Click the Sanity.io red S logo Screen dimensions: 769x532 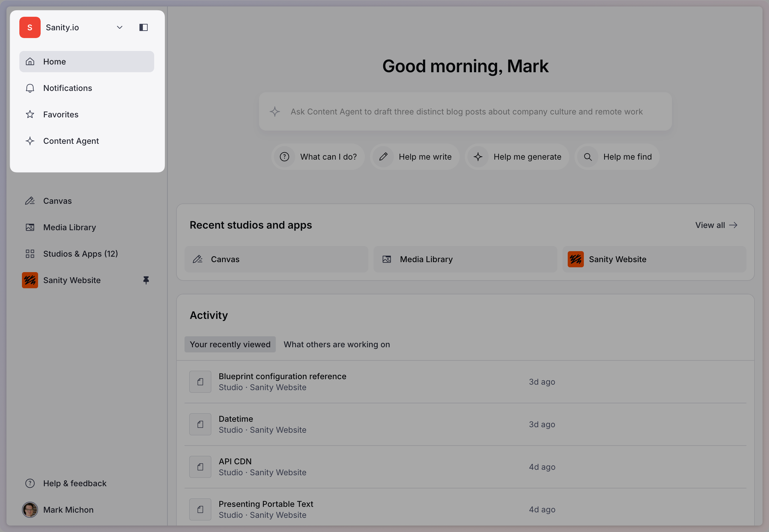coord(30,27)
